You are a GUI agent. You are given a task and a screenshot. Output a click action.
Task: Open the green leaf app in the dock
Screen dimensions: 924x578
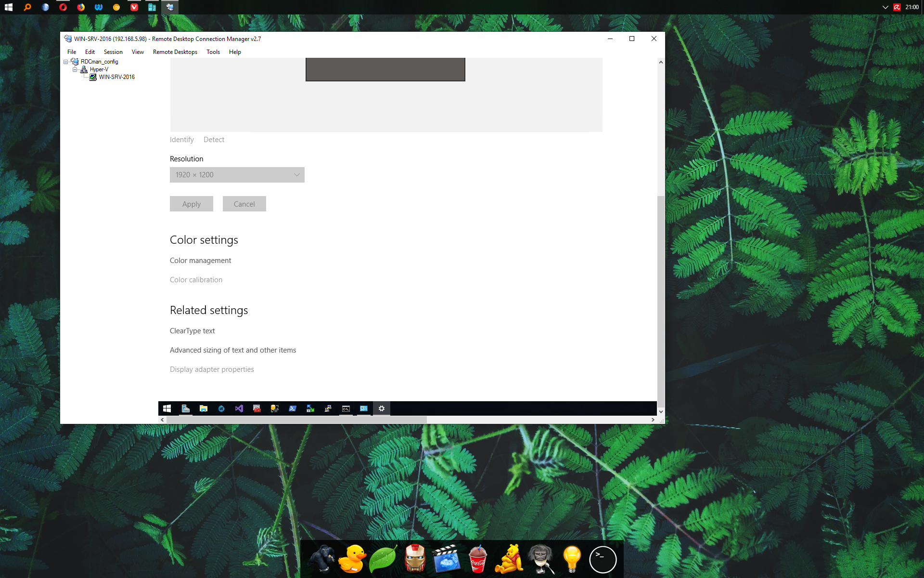click(x=383, y=559)
